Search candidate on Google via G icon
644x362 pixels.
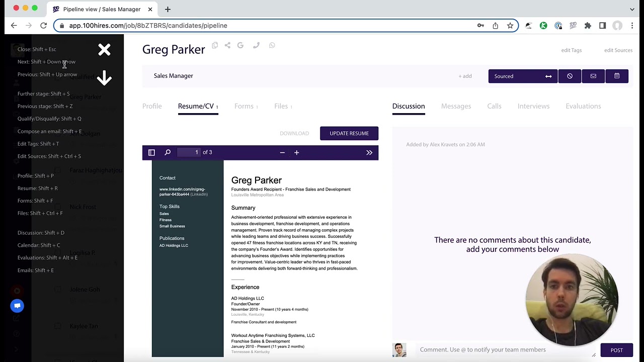(x=240, y=45)
